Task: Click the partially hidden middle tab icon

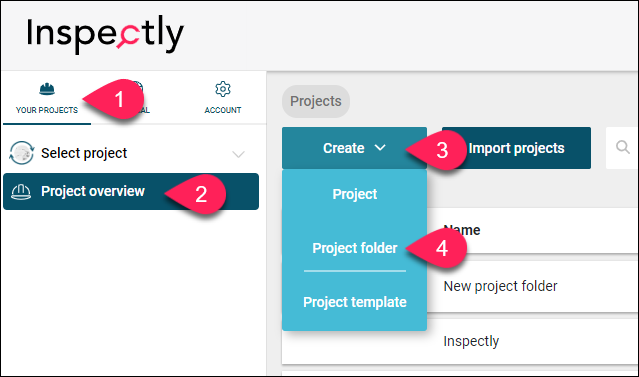Action: pos(138,87)
